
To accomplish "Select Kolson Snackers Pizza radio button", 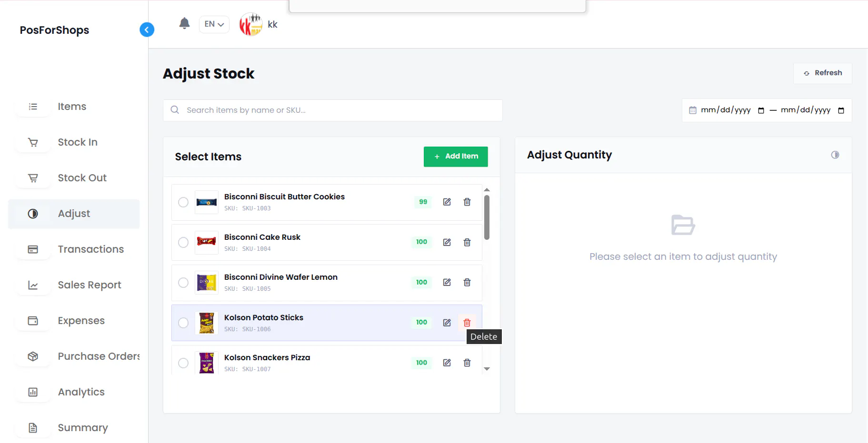I will pos(183,363).
